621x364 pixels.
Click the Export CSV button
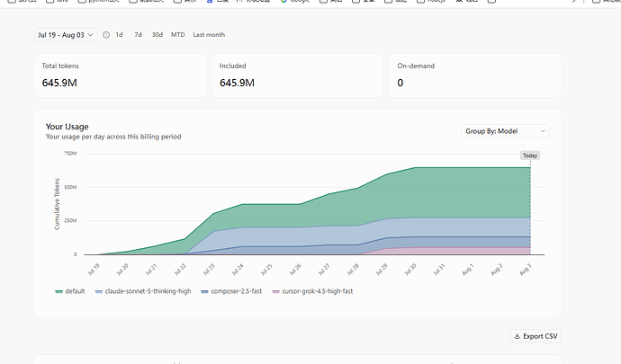535,336
